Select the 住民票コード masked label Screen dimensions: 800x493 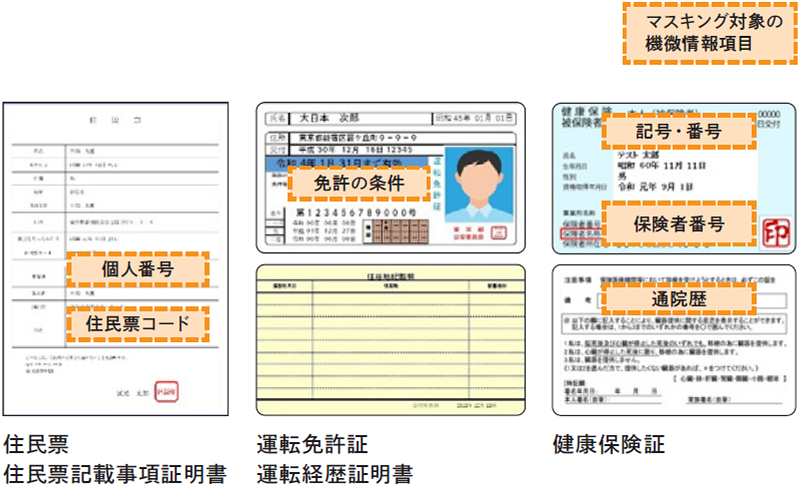[x=137, y=323]
